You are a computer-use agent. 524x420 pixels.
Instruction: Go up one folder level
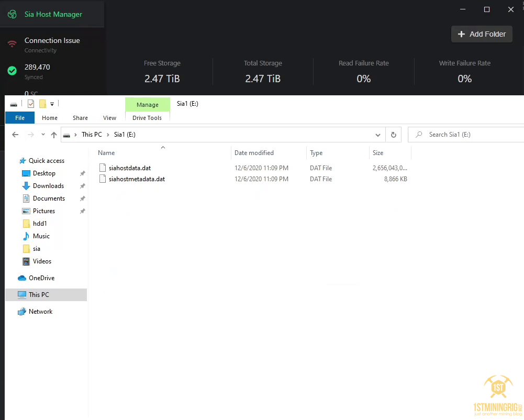[53, 135]
